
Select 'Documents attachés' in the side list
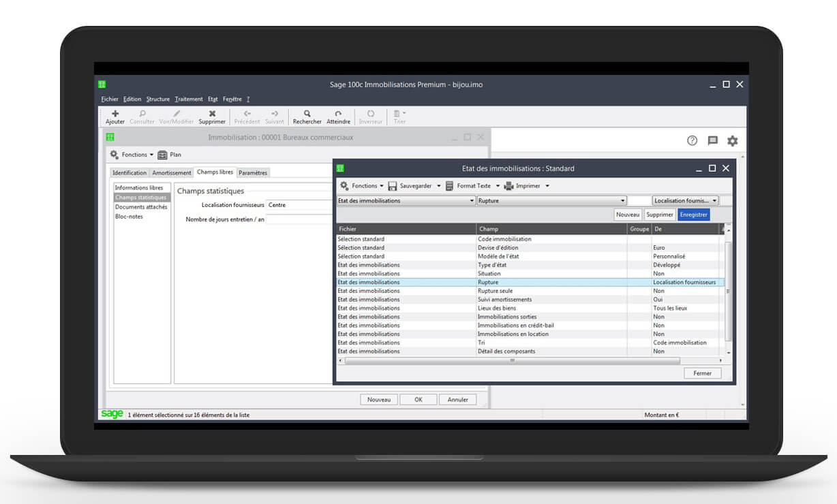(x=142, y=207)
